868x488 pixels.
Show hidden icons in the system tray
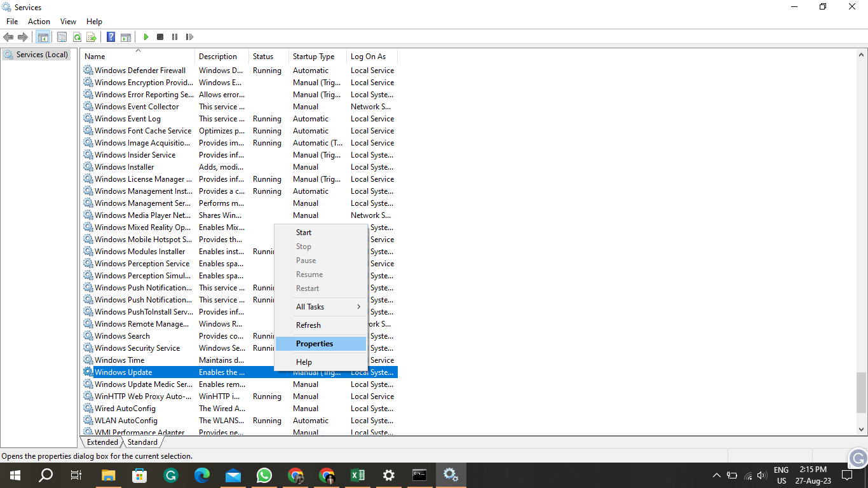[717, 475]
